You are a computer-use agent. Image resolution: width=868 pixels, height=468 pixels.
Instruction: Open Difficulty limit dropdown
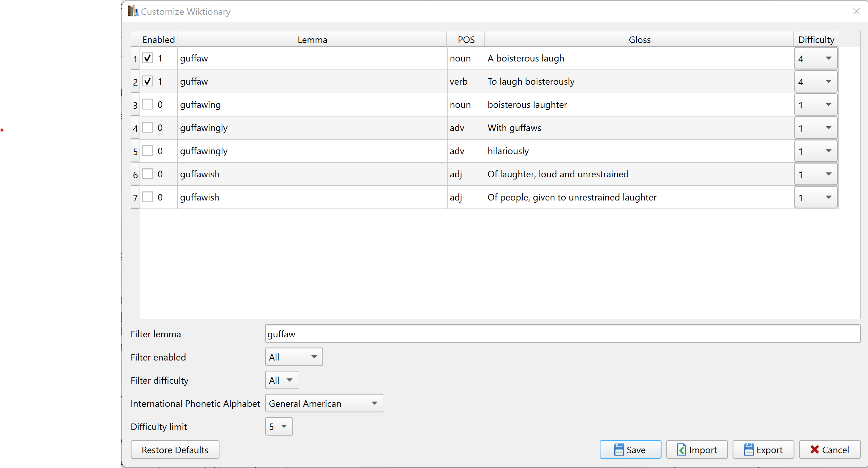point(279,426)
